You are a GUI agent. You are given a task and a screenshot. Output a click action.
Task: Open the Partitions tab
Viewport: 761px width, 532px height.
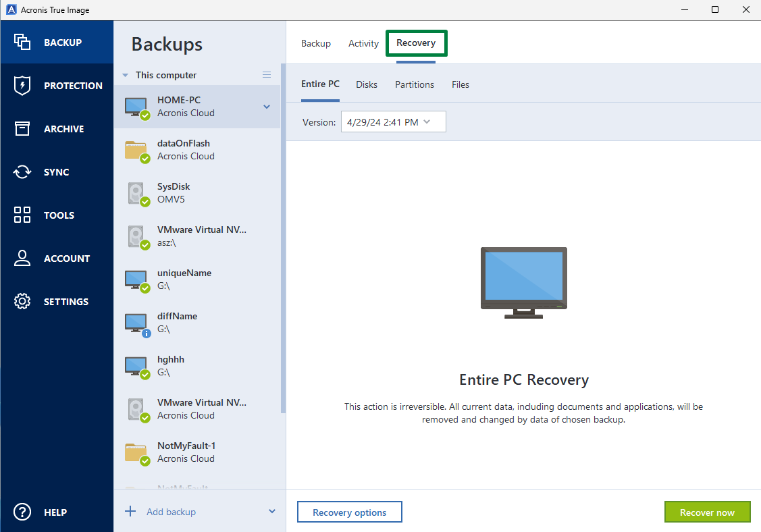coord(414,84)
